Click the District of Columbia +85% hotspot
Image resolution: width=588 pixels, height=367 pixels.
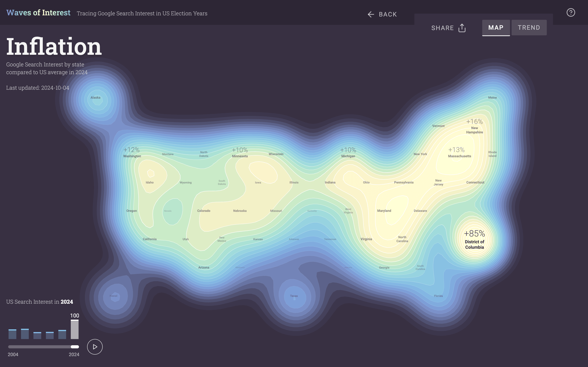pos(474,239)
